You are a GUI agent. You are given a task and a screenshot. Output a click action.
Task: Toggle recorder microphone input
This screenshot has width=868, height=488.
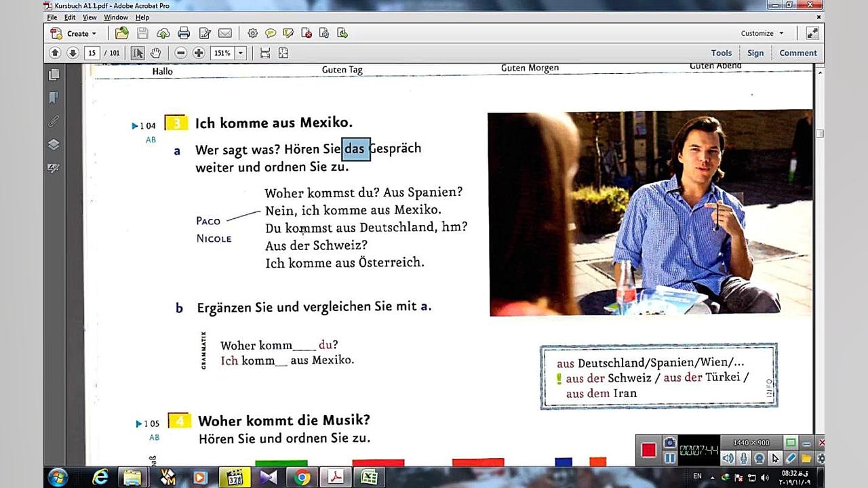coord(744,458)
